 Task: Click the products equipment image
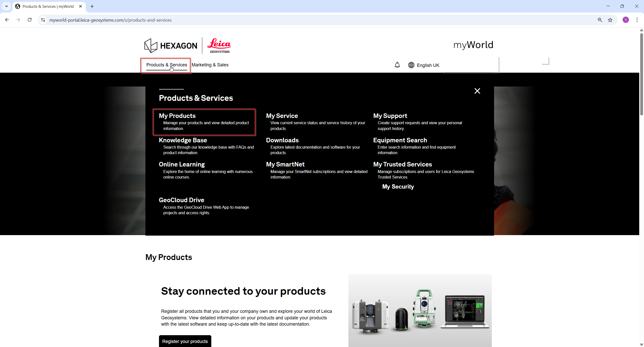point(420,311)
